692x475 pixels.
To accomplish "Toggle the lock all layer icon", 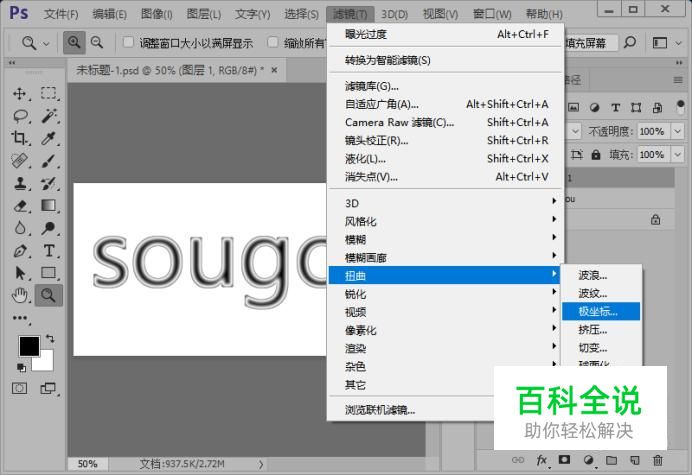I will tap(596, 155).
